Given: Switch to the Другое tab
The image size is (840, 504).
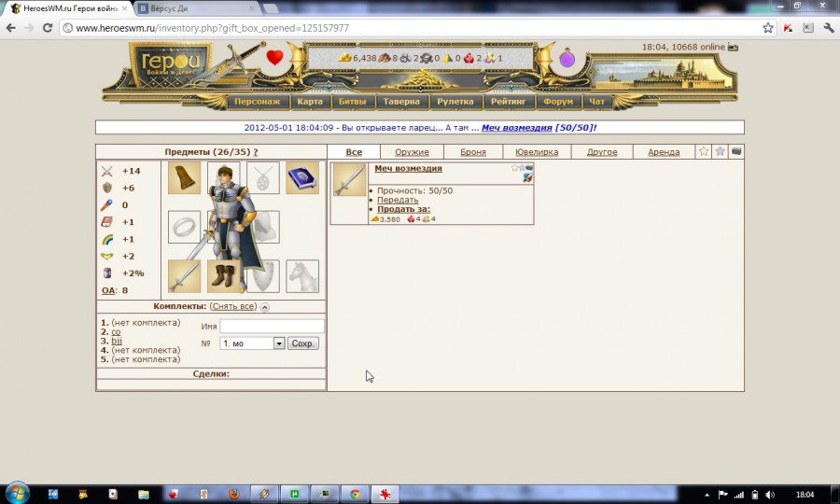Looking at the screenshot, I should pos(602,152).
